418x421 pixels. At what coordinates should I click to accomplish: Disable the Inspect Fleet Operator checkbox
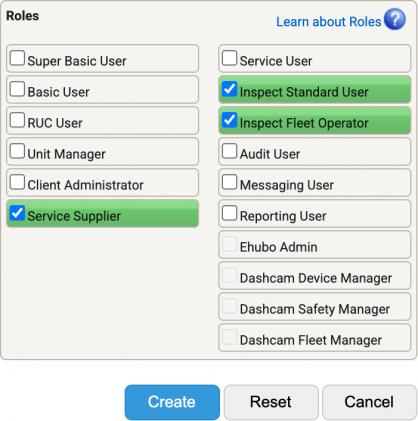(x=229, y=120)
